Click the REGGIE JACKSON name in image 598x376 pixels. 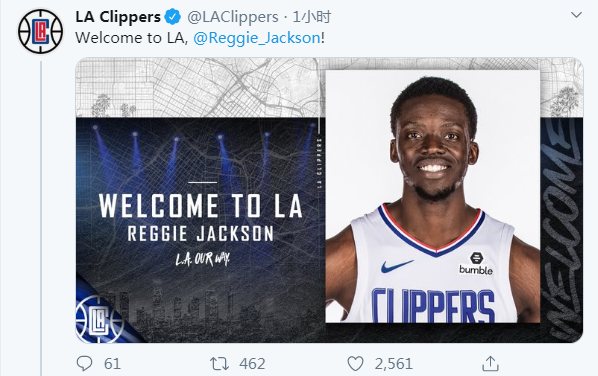click(201, 234)
